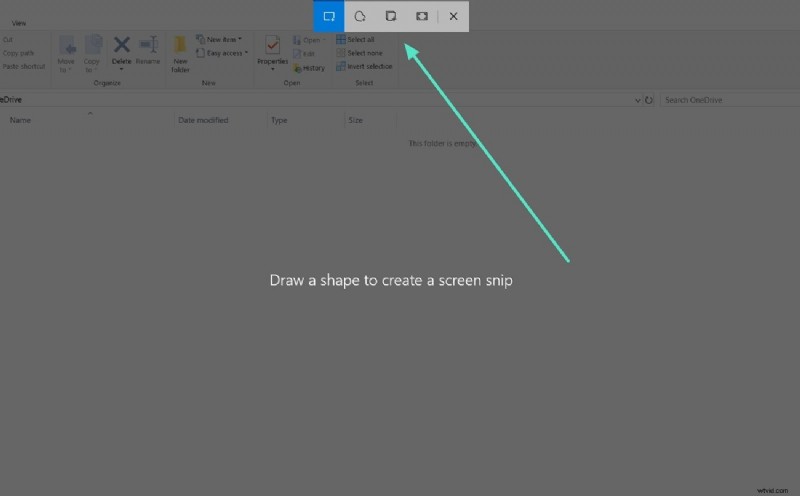Open the View ribbon tab

pyautogui.click(x=19, y=23)
